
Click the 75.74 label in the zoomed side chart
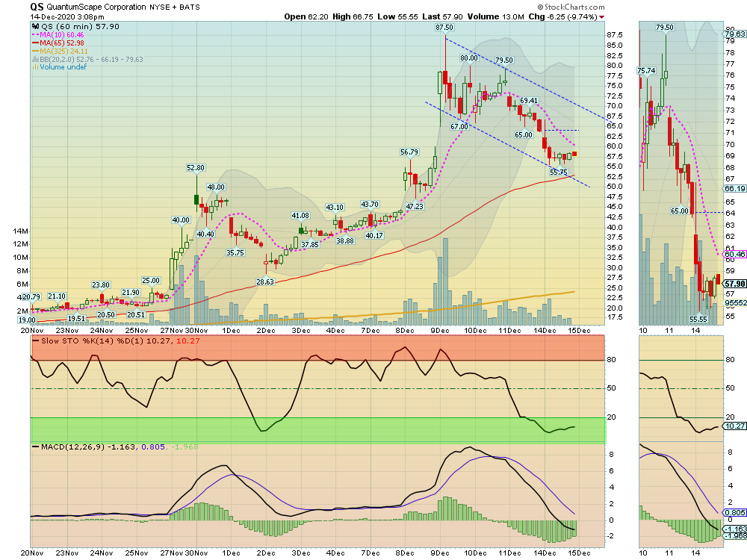click(646, 70)
